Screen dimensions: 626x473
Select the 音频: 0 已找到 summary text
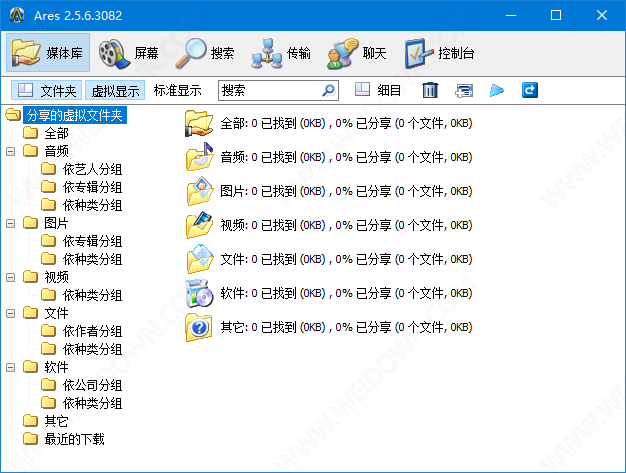pos(346,157)
